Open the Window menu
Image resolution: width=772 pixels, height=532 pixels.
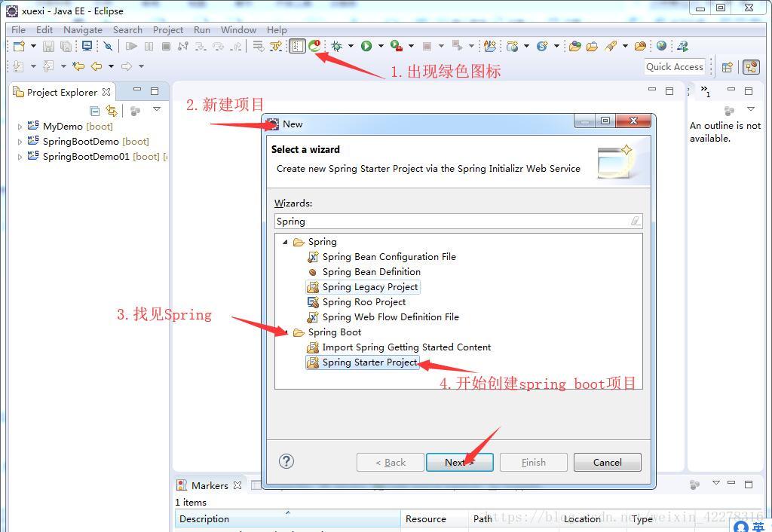pyautogui.click(x=238, y=30)
